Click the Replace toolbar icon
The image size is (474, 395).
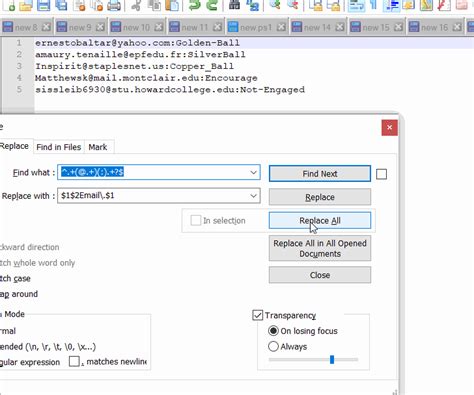[x=252, y=5]
